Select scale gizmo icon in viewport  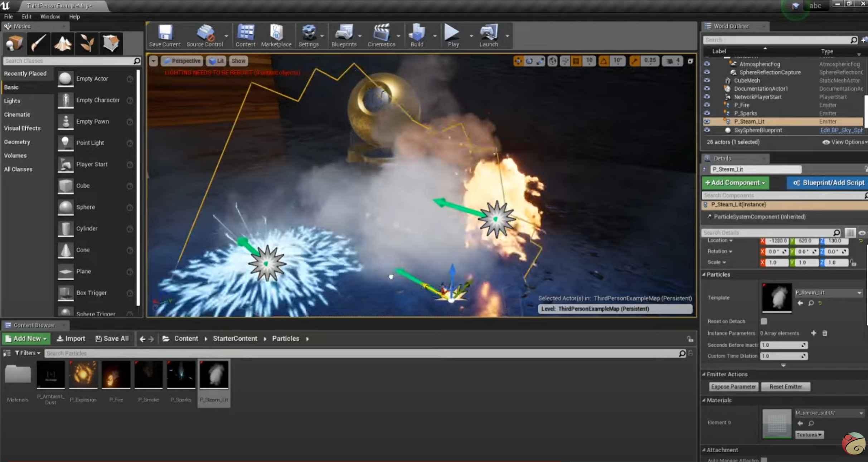click(540, 61)
